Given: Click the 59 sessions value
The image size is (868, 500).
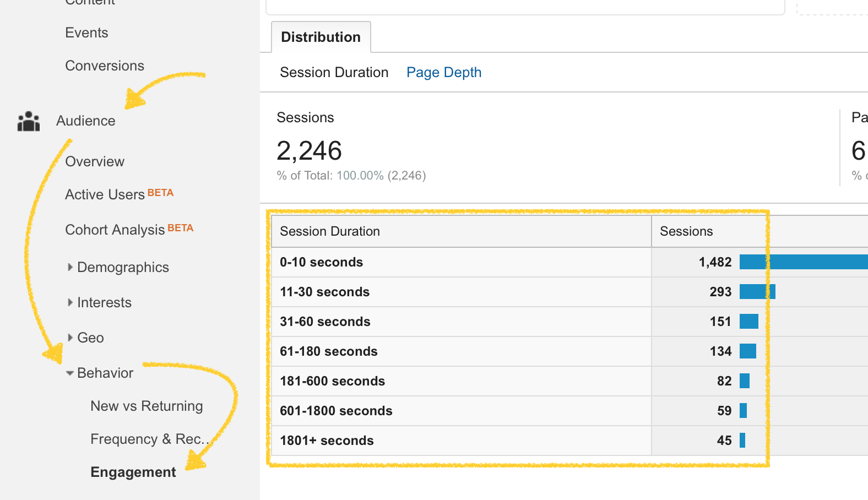Looking at the screenshot, I should [x=724, y=411].
